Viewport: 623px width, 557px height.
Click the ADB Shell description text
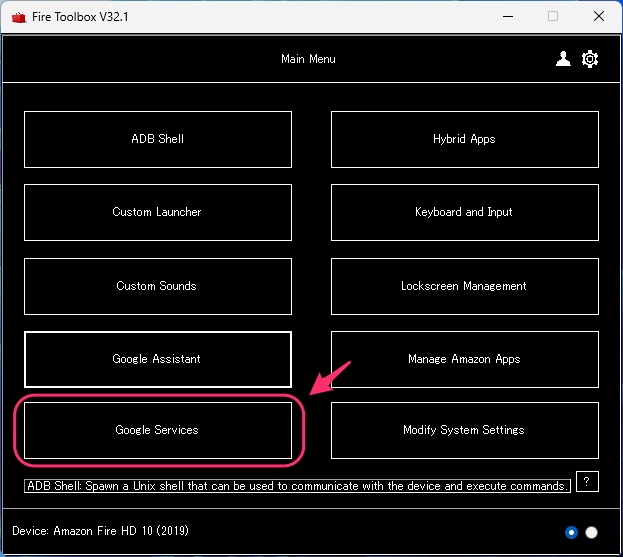297,486
